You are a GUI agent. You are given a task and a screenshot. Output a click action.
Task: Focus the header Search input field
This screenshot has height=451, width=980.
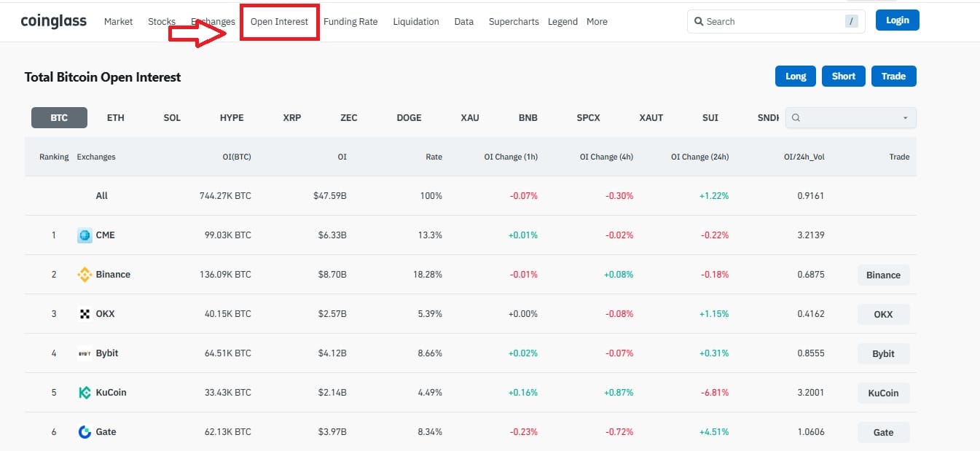776,22
